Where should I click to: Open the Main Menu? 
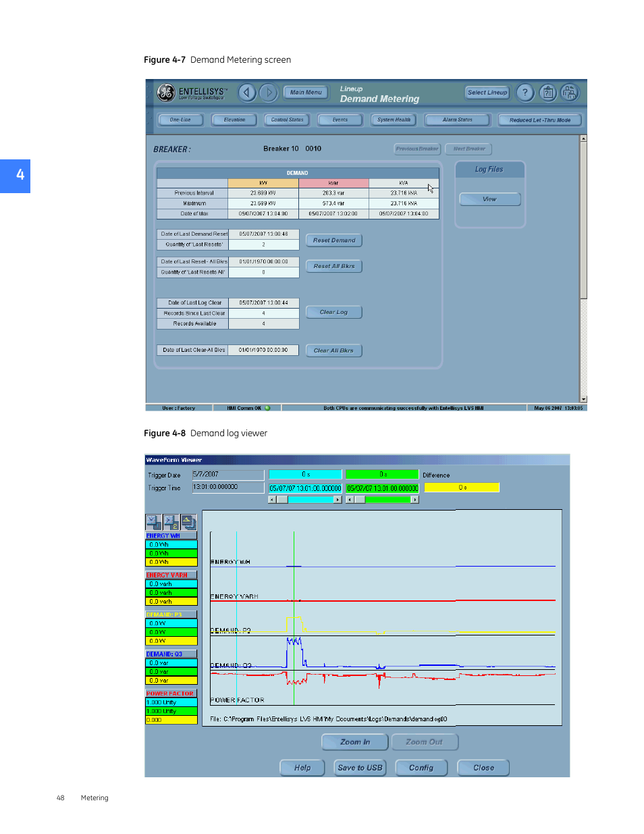click(x=306, y=93)
